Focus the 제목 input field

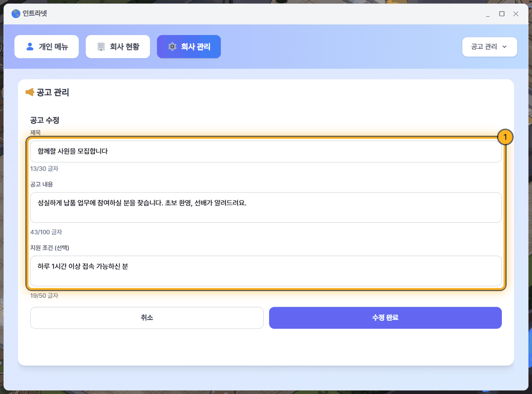point(266,151)
